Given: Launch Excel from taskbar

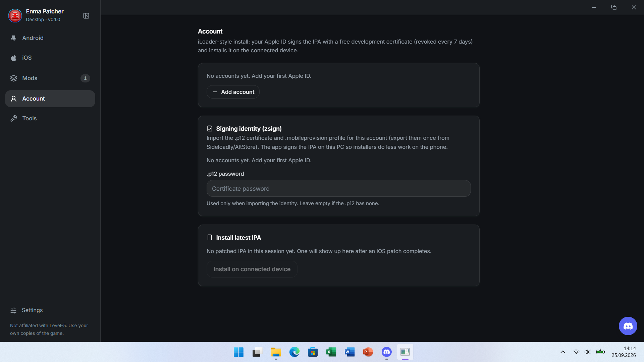Looking at the screenshot, I should [x=331, y=352].
